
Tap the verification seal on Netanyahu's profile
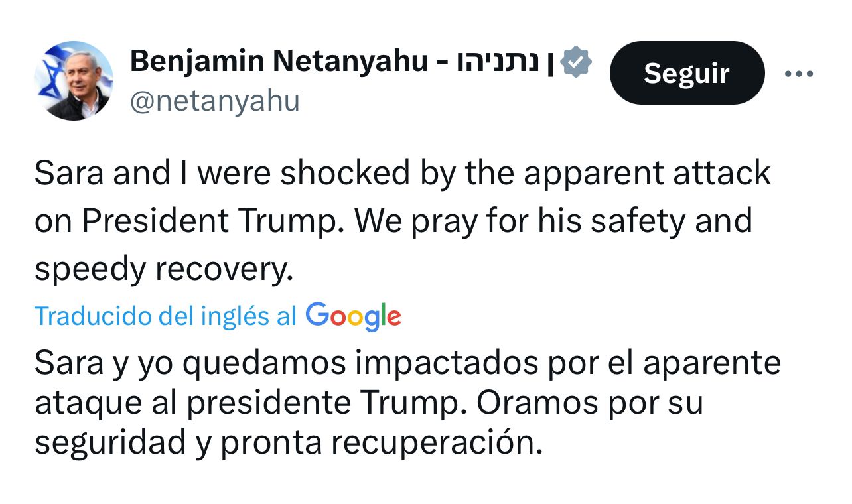pos(577,61)
